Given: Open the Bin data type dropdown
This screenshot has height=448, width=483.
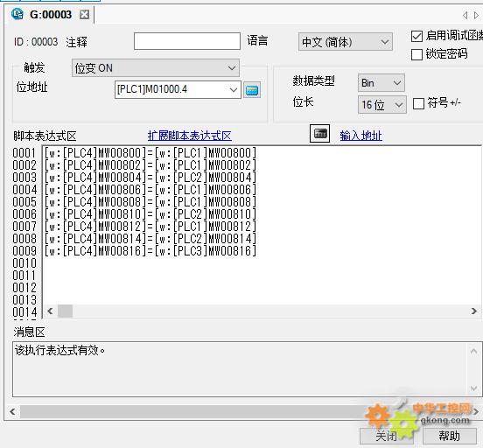Looking at the screenshot, I should 381,82.
